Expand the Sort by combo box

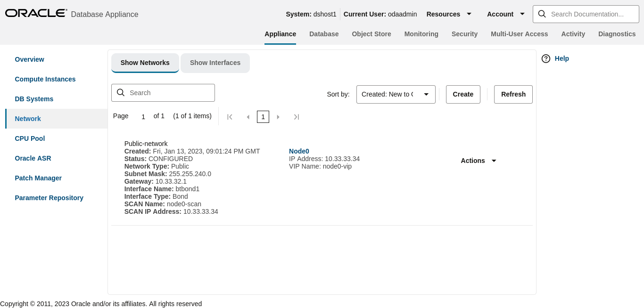point(396,94)
